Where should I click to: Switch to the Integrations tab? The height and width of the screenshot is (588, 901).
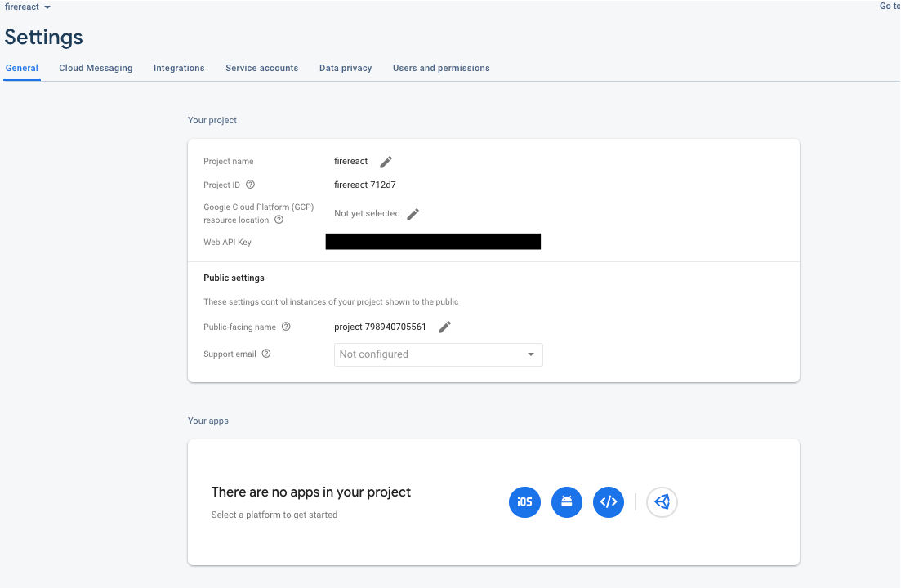click(x=179, y=68)
